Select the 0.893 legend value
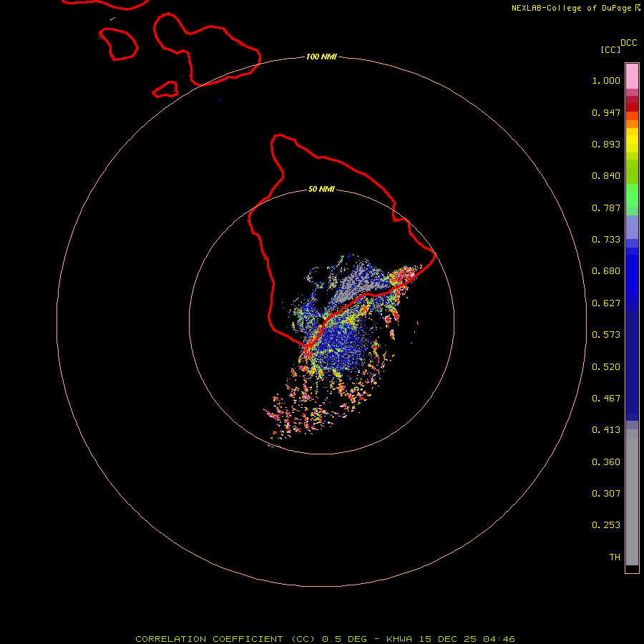Viewport: 644px width, 644px height. pyautogui.click(x=606, y=144)
